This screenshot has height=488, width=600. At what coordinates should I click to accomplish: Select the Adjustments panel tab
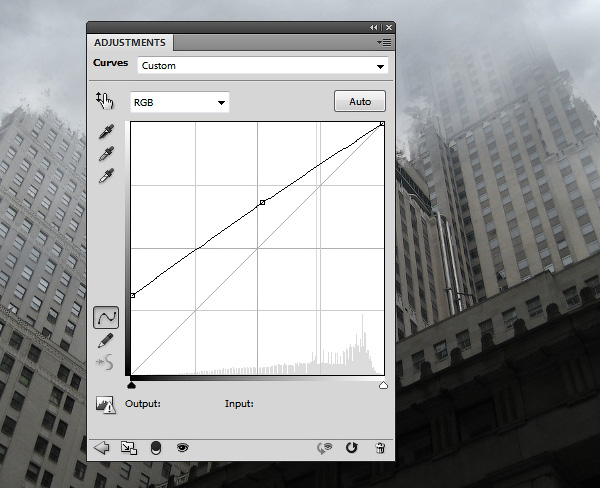point(131,42)
